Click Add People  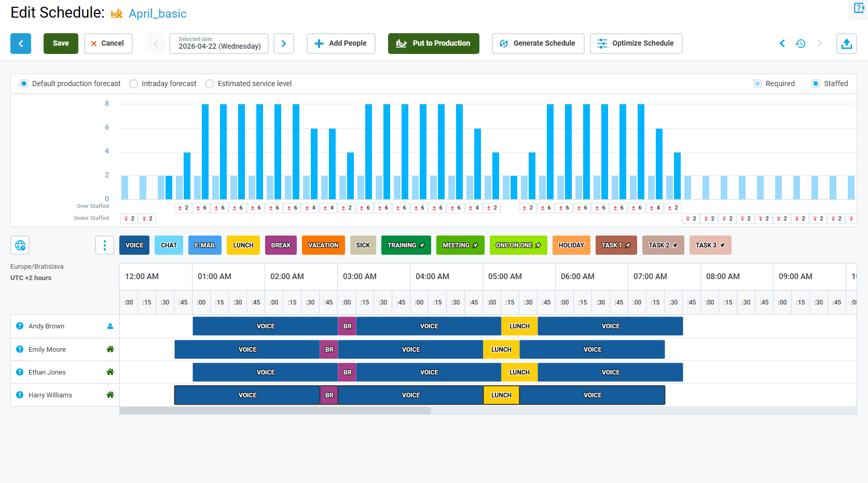click(341, 44)
